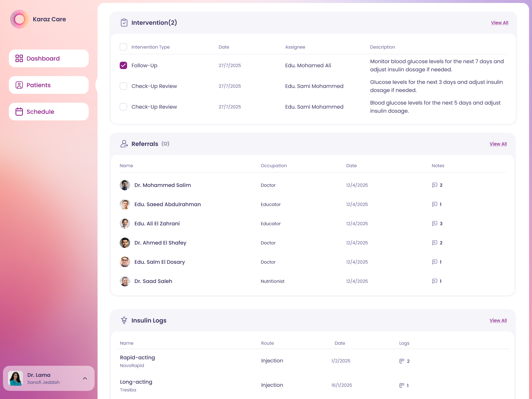Click the Monitor blood glucose description text
Viewport: 532px width, 399px height.
437,65
